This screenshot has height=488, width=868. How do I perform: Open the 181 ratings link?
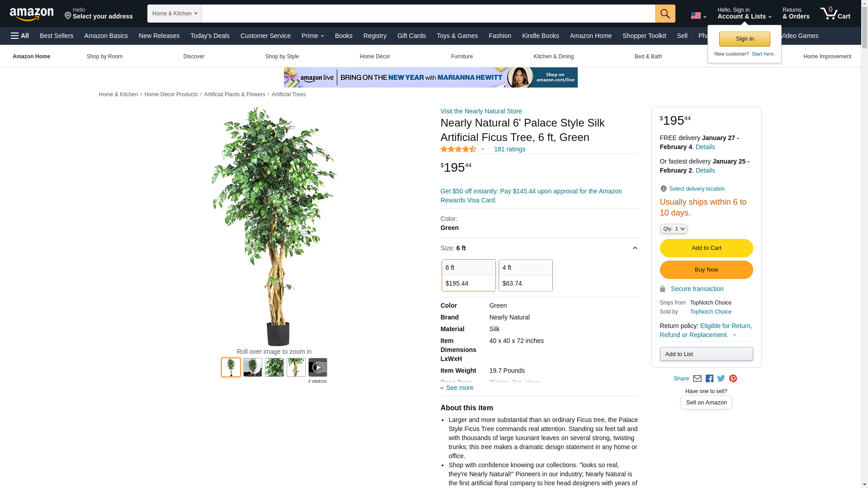pos(509,149)
